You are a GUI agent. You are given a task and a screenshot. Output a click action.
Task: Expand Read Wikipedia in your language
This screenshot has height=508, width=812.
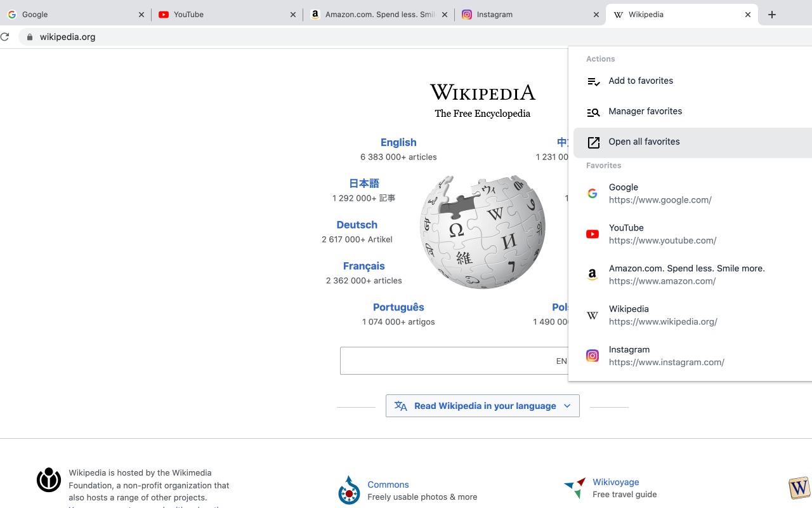click(x=483, y=406)
